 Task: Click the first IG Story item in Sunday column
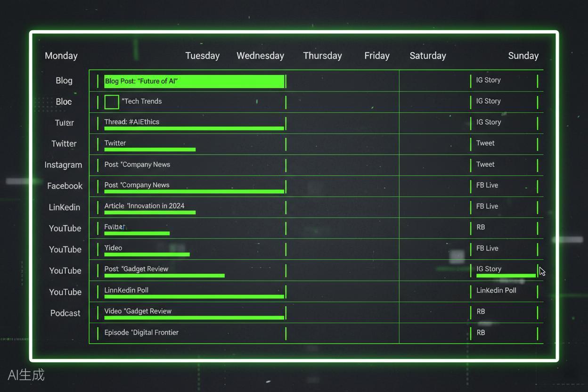488,80
